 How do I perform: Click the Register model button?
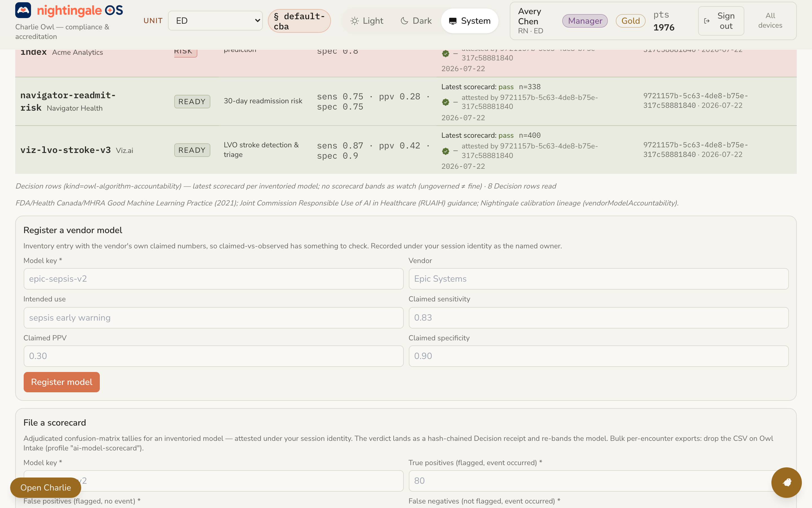62,382
